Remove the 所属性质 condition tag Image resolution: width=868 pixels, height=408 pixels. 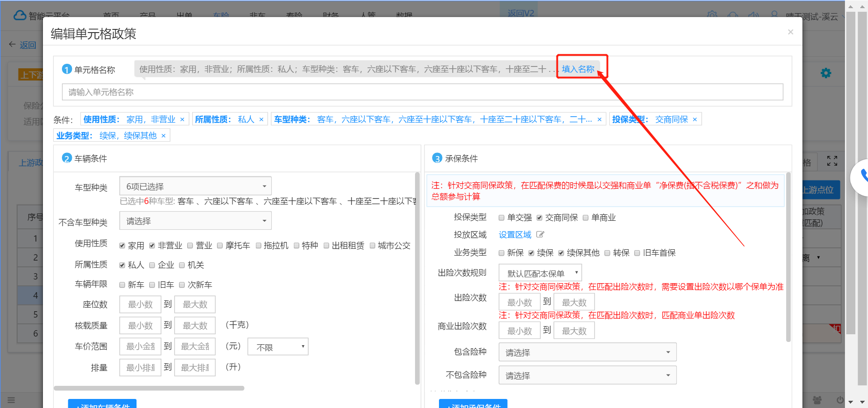pos(261,119)
